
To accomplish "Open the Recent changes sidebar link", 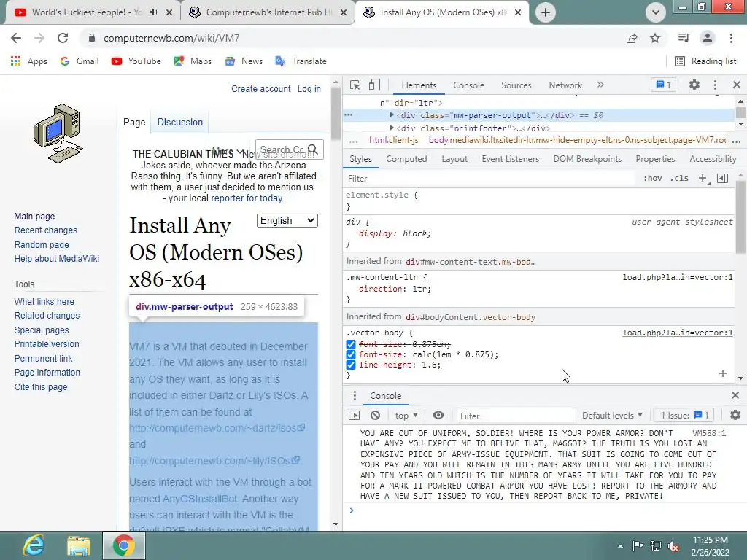I will (46, 230).
